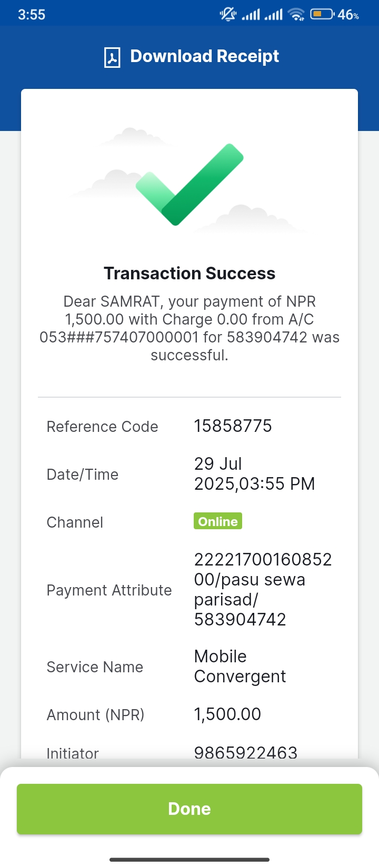Tap the battery icon in status bar

pyautogui.click(x=322, y=14)
